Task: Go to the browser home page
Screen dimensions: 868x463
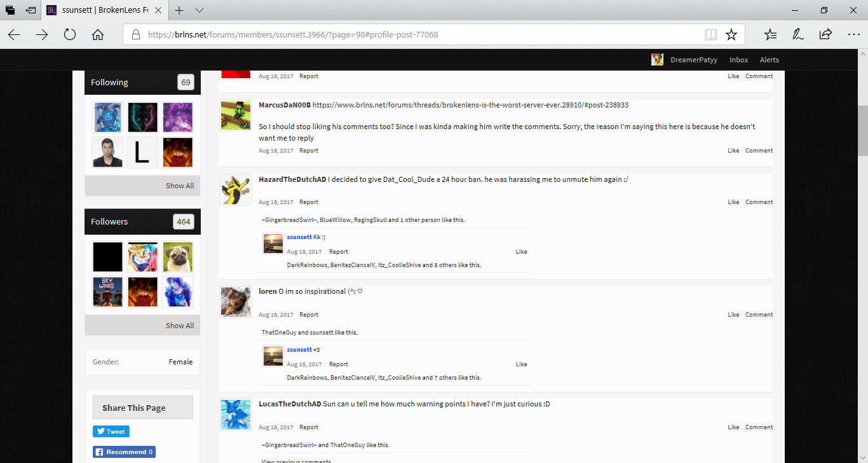Action: 98,35
